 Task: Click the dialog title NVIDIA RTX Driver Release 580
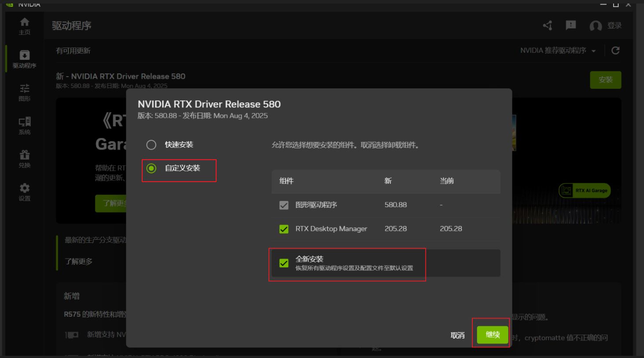click(209, 104)
